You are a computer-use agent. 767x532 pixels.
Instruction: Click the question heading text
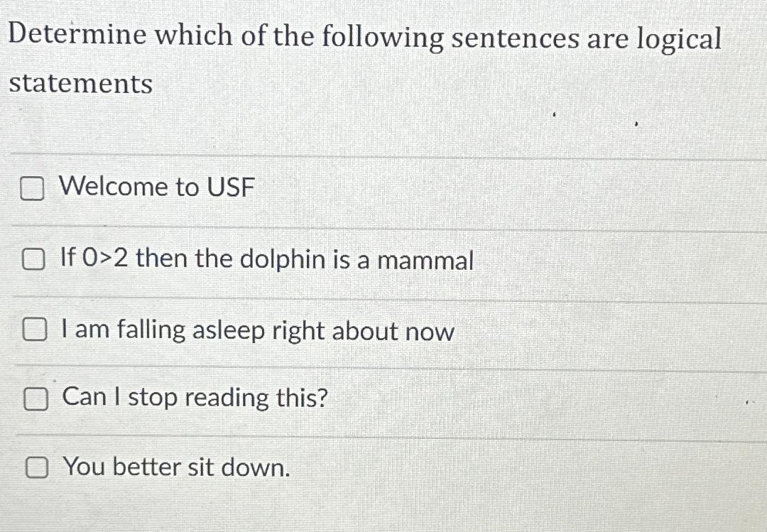point(366,36)
